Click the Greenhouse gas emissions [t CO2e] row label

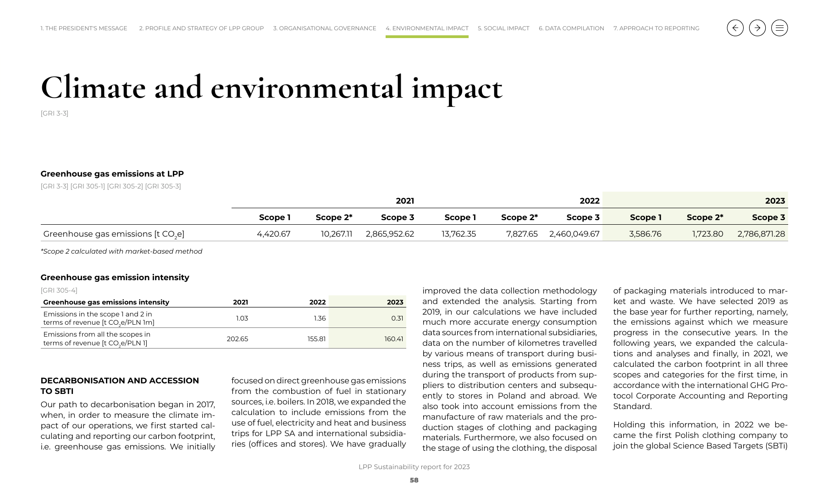(x=114, y=234)
